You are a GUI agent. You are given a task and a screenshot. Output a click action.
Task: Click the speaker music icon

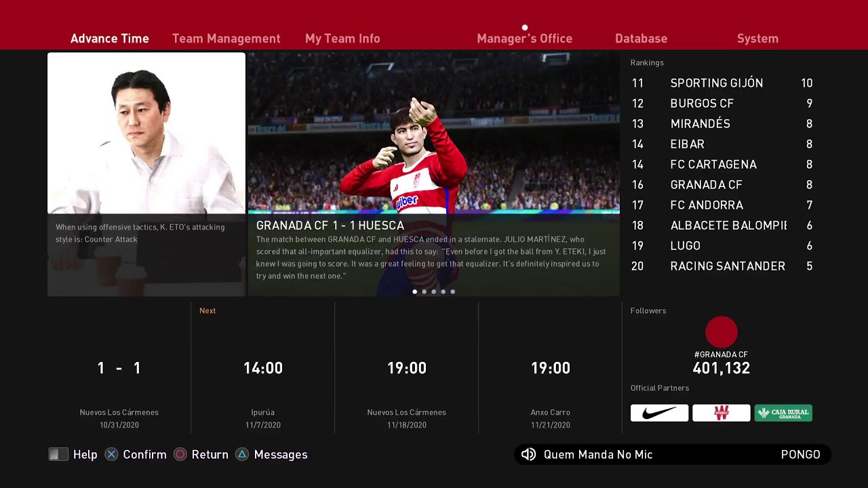529,454
